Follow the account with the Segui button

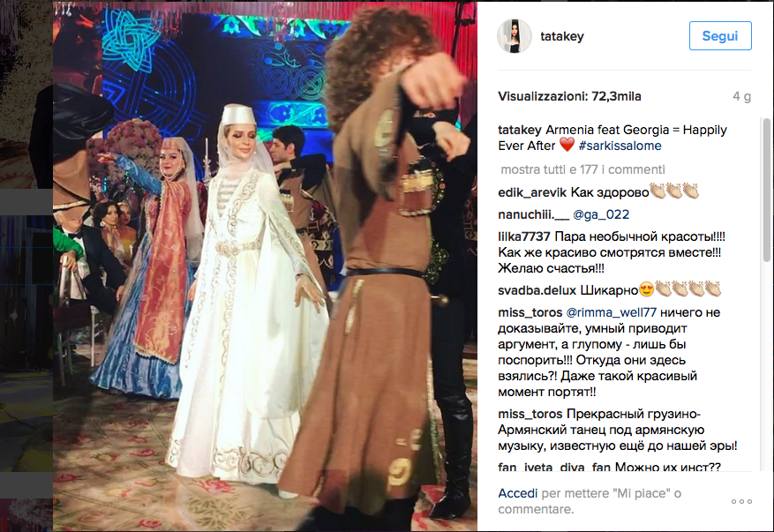(720, 35)
